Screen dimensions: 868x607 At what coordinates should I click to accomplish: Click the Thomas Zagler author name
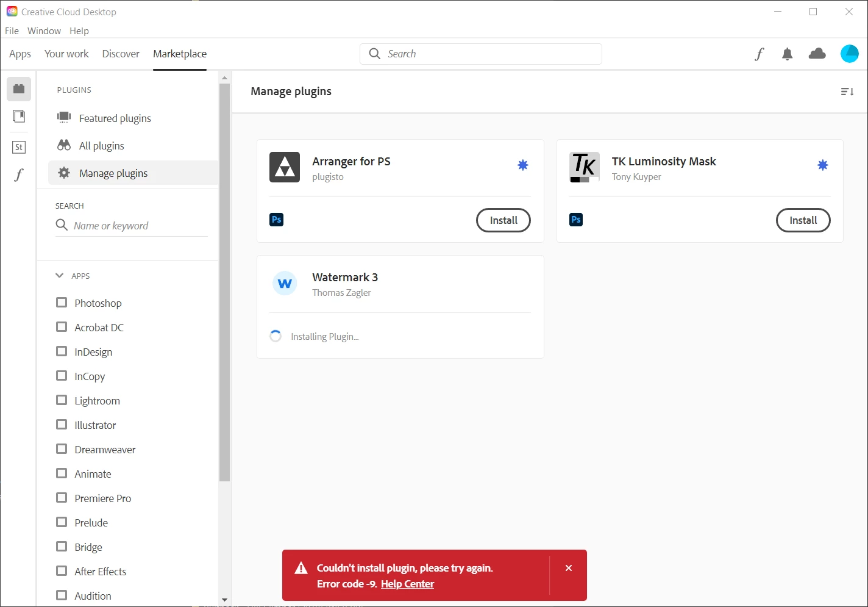coord(341,293)
